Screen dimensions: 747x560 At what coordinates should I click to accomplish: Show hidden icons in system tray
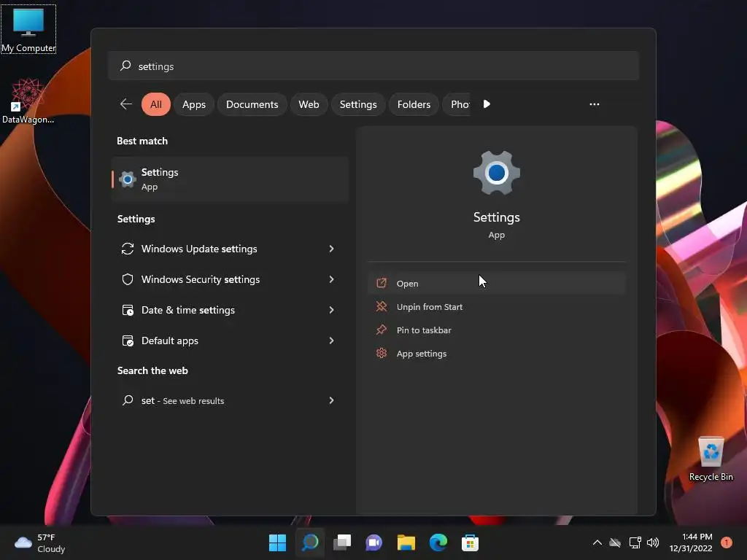[597, 542]
